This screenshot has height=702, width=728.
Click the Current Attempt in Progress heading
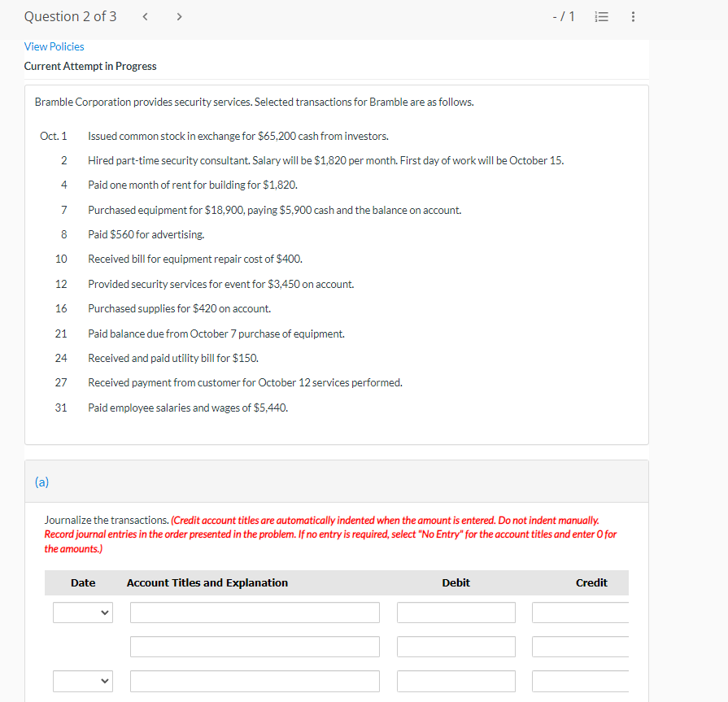pyautogui.click(x=89, y=66)
